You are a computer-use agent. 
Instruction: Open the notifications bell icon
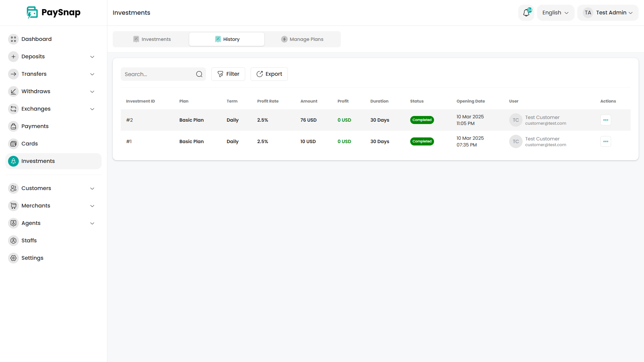point(526,13)
